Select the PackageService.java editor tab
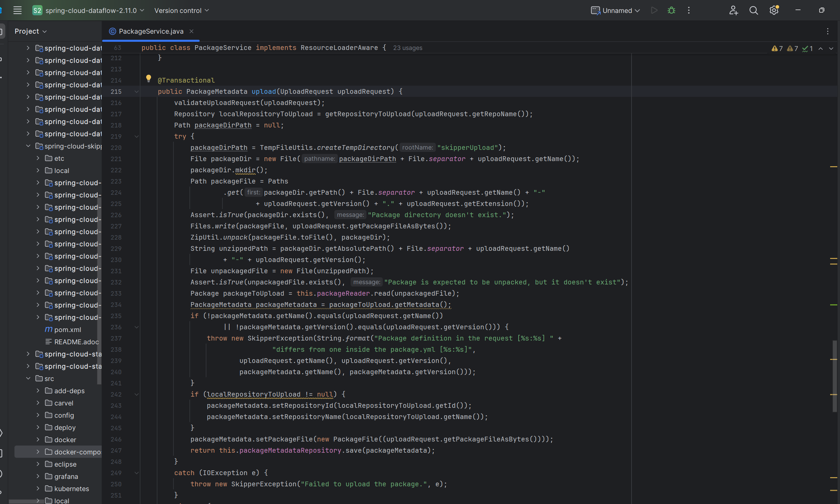The image size is (840, 504). pos(151,31)
